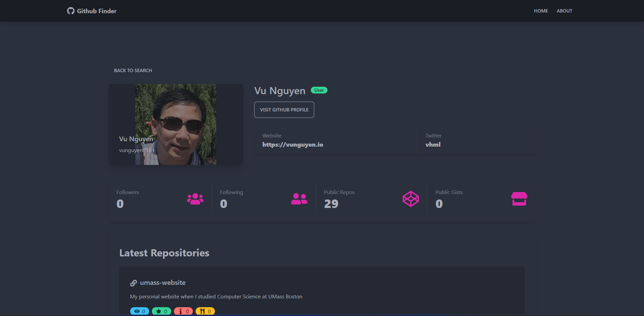Click the storefront icon beside Public Gists
This screenshot has height=316, width=644.
click(519, 199)
